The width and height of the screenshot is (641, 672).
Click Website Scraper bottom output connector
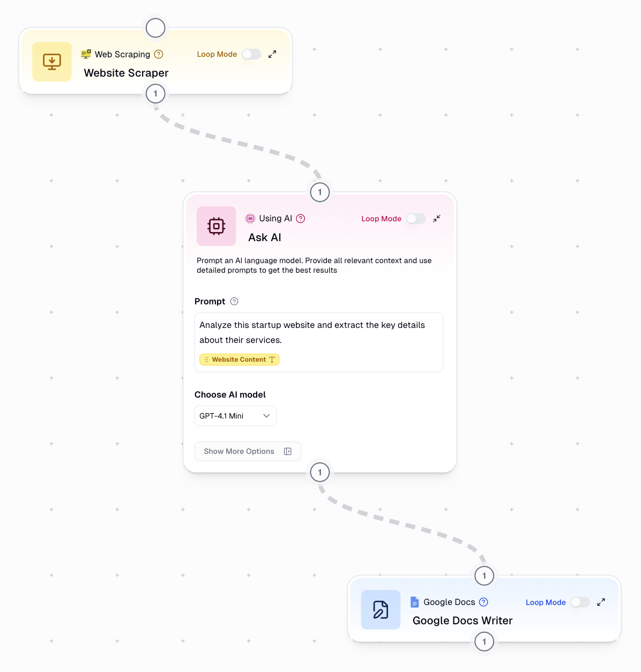click(x=155, y=94)
